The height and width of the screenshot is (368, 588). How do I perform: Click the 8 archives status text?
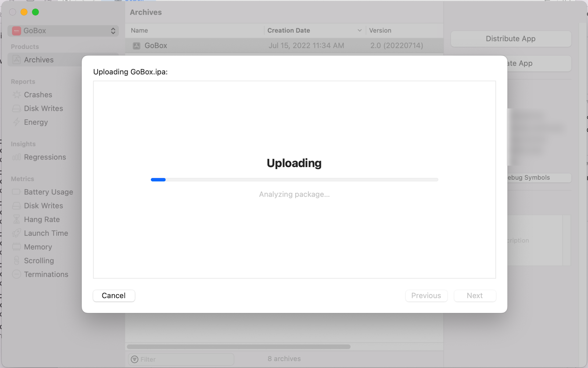click(x=284, y=359)
